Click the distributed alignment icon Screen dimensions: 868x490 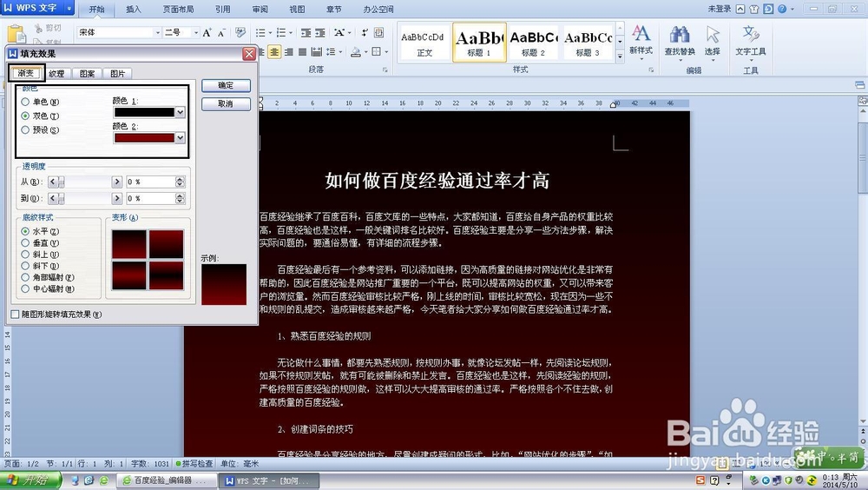click(x=316, y=52)
